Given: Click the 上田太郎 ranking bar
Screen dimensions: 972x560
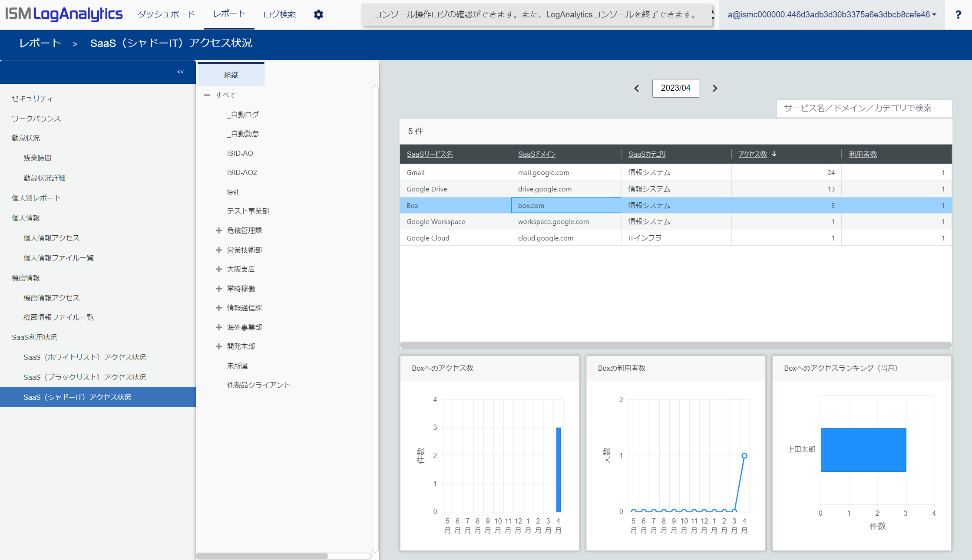Looking at the screenshot, I should point(863,450).
